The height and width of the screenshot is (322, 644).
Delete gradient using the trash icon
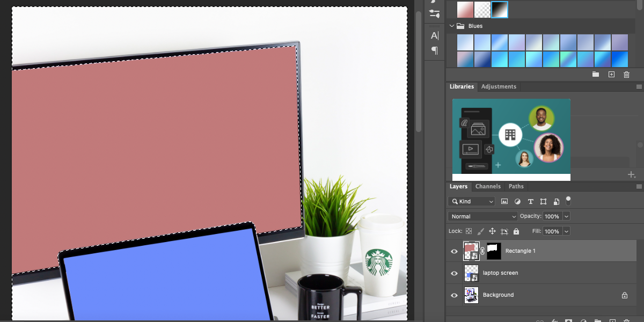point(626,74)
